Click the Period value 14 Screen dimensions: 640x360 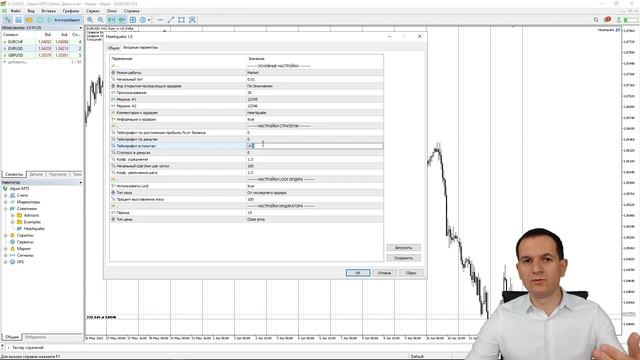315,213
